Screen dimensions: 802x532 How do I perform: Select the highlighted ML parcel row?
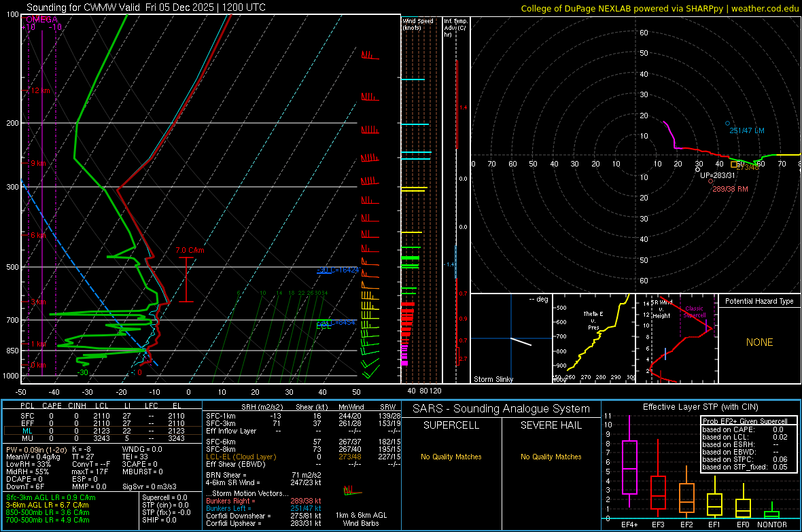pos(103,431)
